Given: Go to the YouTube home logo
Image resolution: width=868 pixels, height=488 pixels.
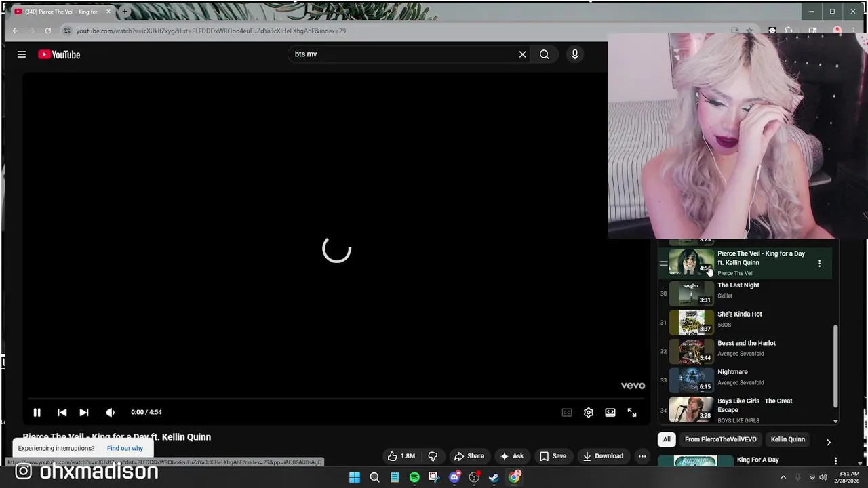Looking at the screenshot, I should [x=59, y=54].
